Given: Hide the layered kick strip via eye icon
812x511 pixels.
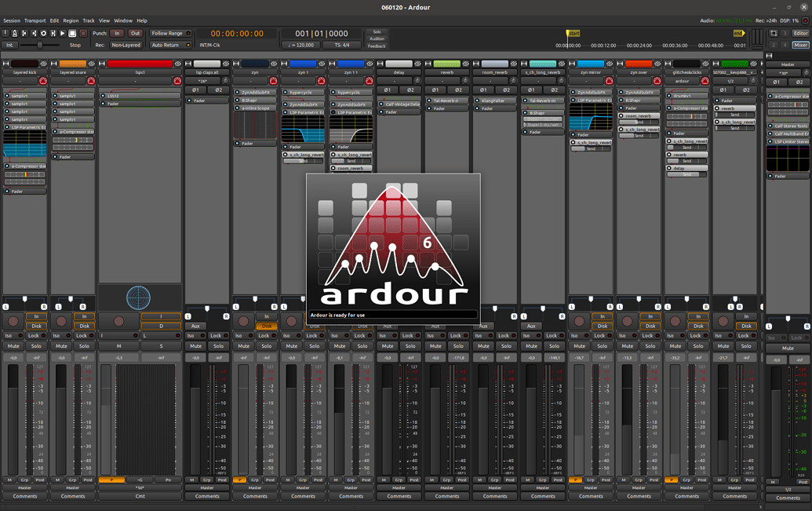Looking at the screenshot, I should pyautogui.click(x=43, y=64).
